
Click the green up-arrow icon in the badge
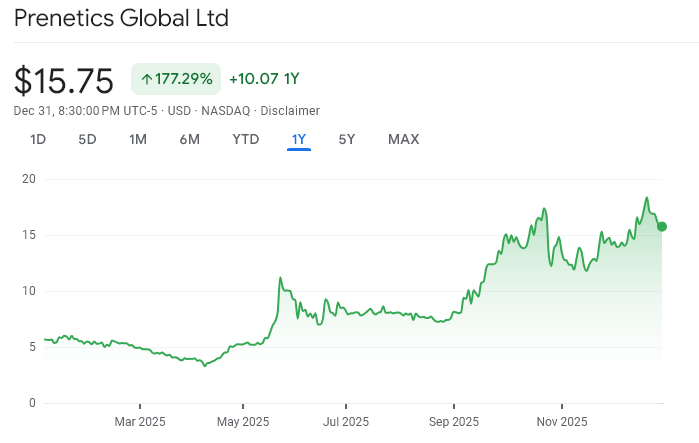(146, 79)
